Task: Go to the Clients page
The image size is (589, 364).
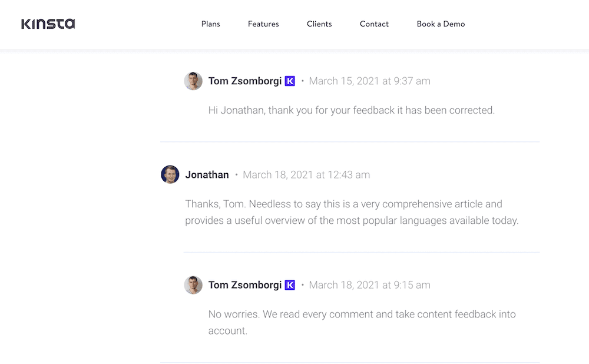Action: pos(319,24)
